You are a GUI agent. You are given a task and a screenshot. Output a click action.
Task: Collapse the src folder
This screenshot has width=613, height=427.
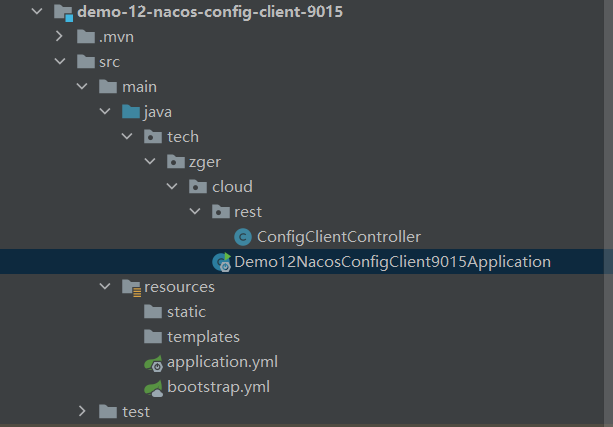(x=60, y=61)
